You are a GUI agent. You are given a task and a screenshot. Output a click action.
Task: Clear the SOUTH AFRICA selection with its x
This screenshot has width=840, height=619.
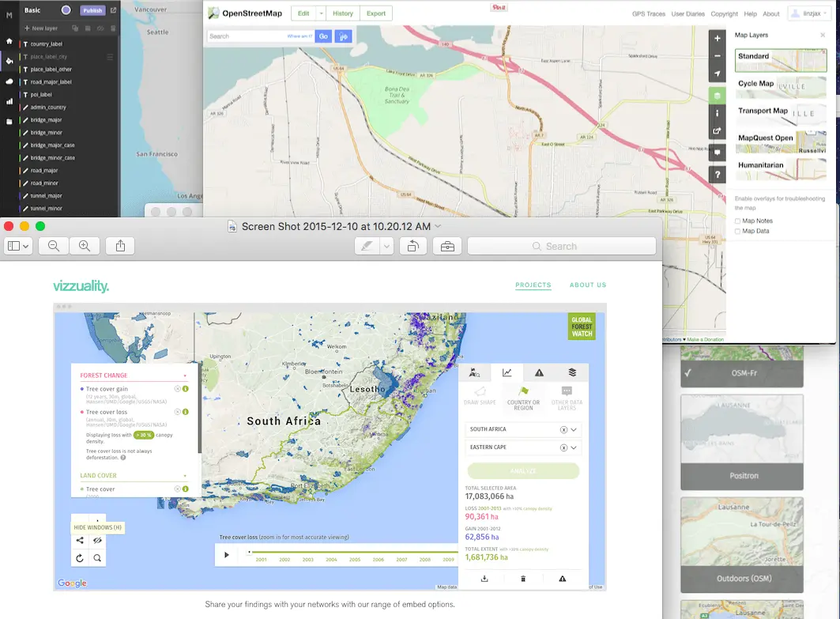tap(563, 430)
